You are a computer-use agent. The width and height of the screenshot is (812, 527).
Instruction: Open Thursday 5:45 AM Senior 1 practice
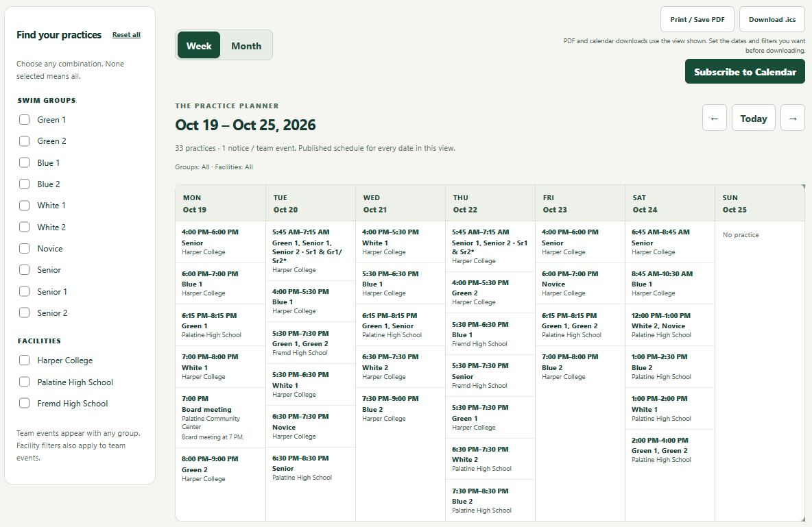point(490,247)
